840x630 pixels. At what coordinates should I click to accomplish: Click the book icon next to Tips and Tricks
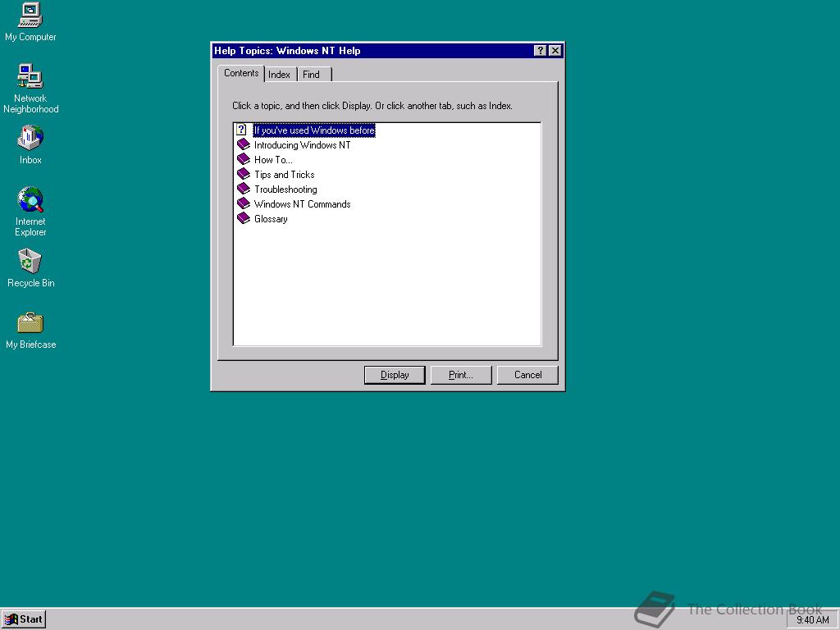pos(244,174)
